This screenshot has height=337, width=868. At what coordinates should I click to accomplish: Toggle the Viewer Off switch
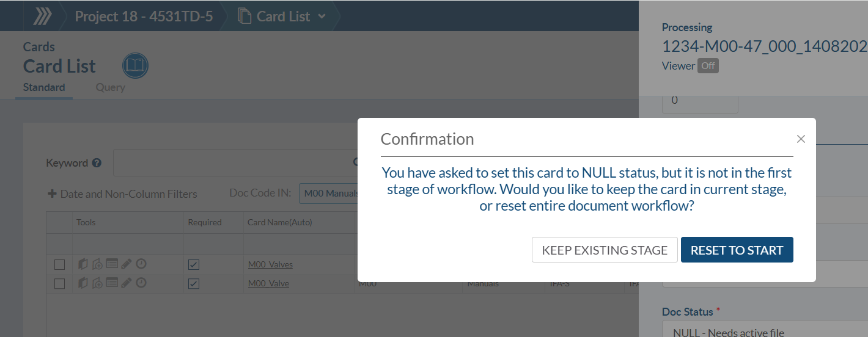point(708,66)
